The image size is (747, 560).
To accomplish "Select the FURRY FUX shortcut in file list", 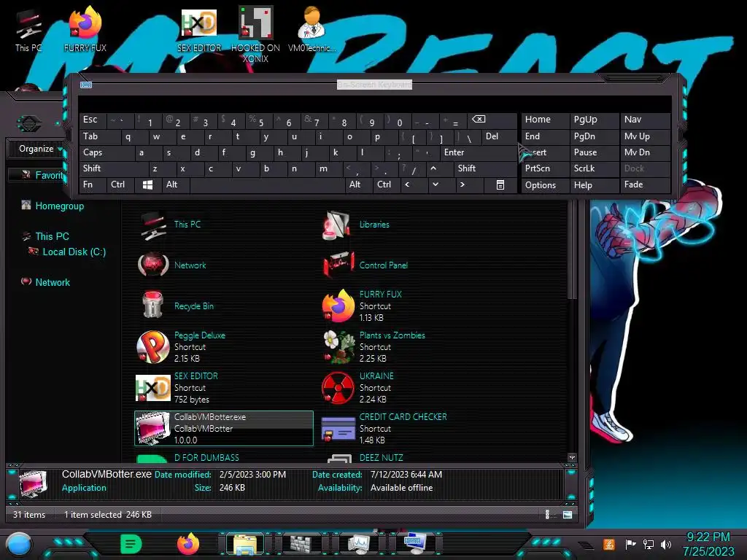I will (362, 306).
